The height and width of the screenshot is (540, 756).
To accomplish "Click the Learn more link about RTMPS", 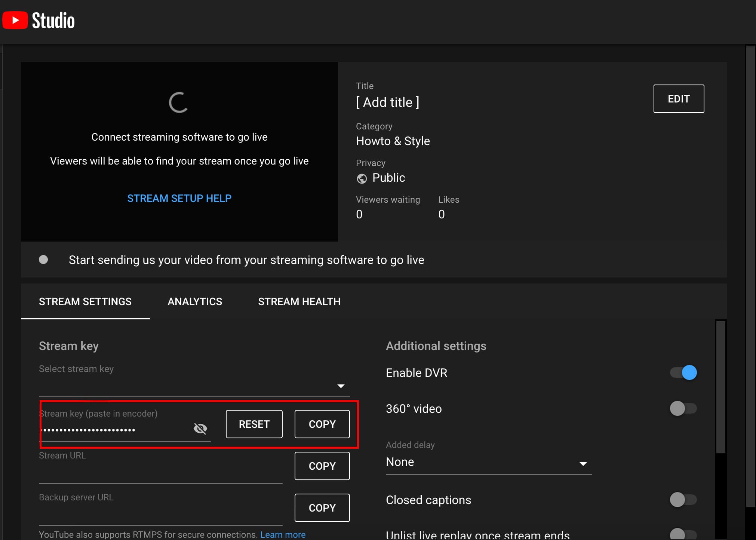I will pyautogui.click(x=283, y=534).
